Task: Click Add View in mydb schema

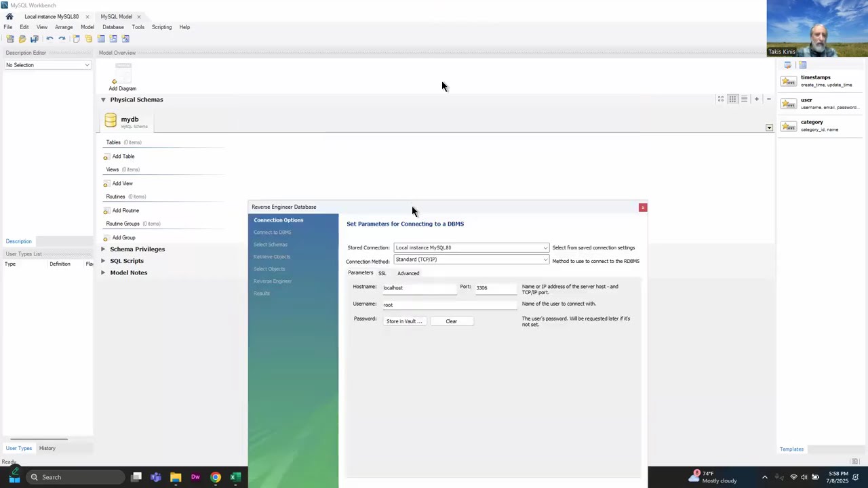Action: pos(123,184)
